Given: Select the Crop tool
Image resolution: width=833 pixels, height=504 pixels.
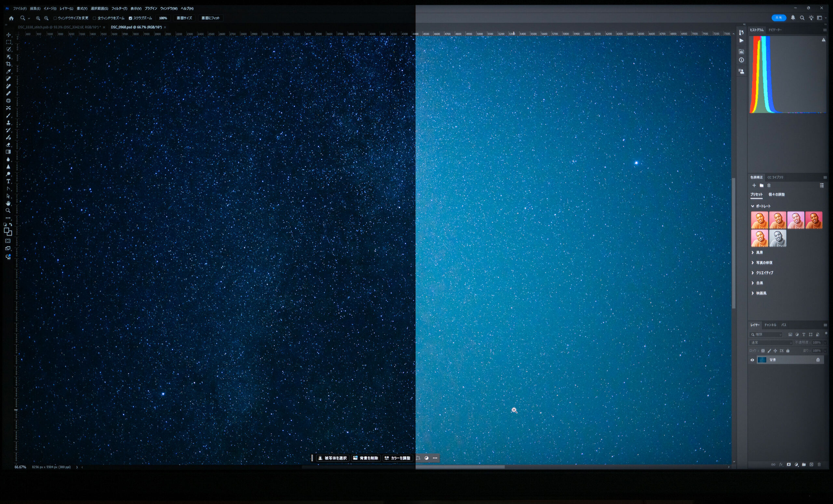Looking at the screenshot, I should tap(8, 64).
